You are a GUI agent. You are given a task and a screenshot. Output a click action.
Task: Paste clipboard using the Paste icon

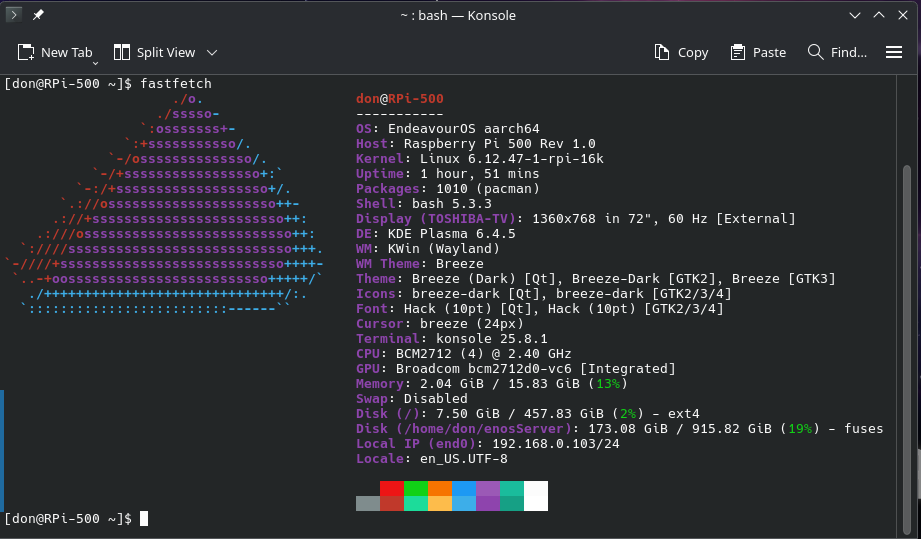[738, 52]
